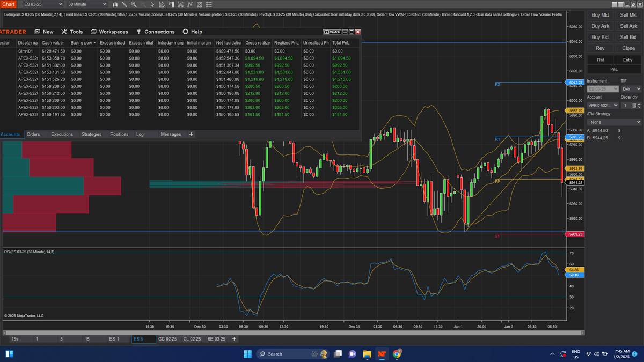This screenshot has width=644, height=362.
Task: Toggle the PnL display button
Action: coord(614,69)
